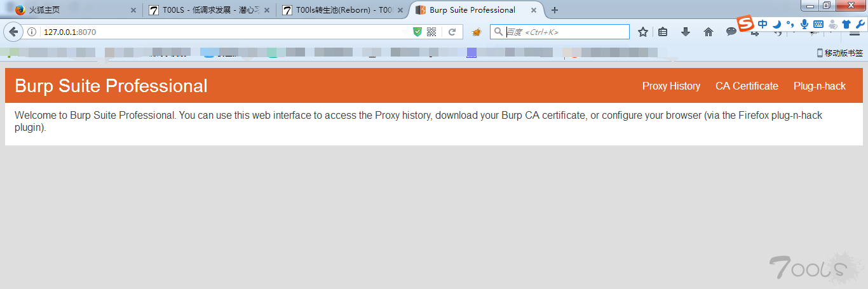Image resolution: width=868 pixels, height=289 pixels.
Task: Open the Proxy History page
Action: (x=671, y=86)
